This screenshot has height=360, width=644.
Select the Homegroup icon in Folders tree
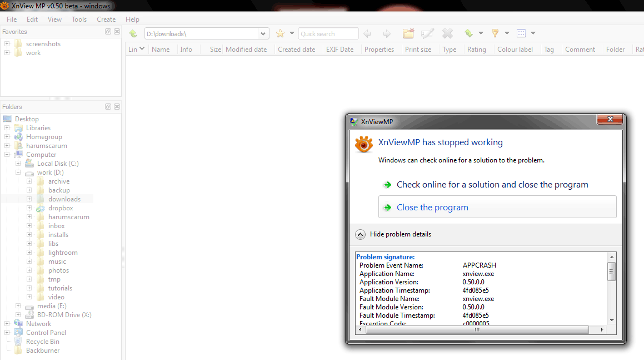(x=18, y=137)
